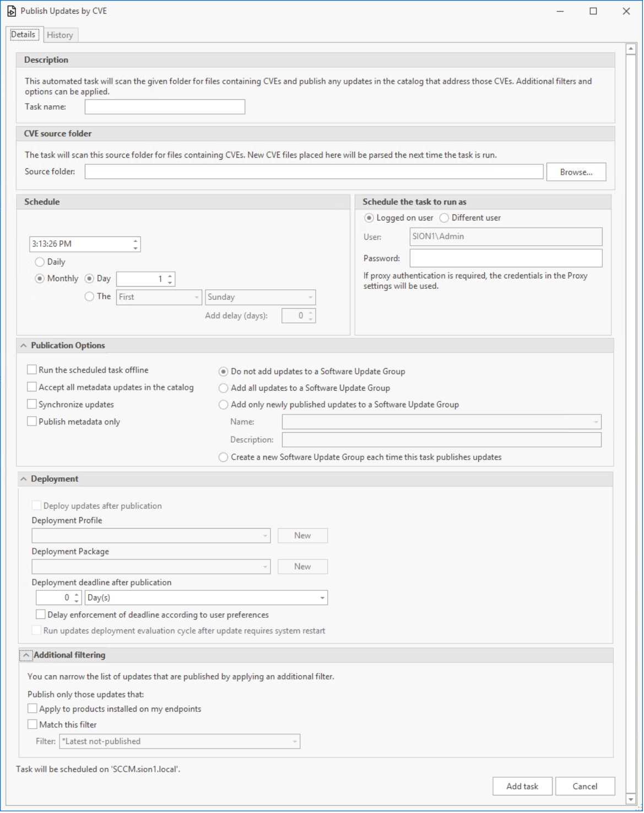Decrease the deployment deadline value spinner
The width and height of the screenshot is (644, 813).
pos(77,601)
